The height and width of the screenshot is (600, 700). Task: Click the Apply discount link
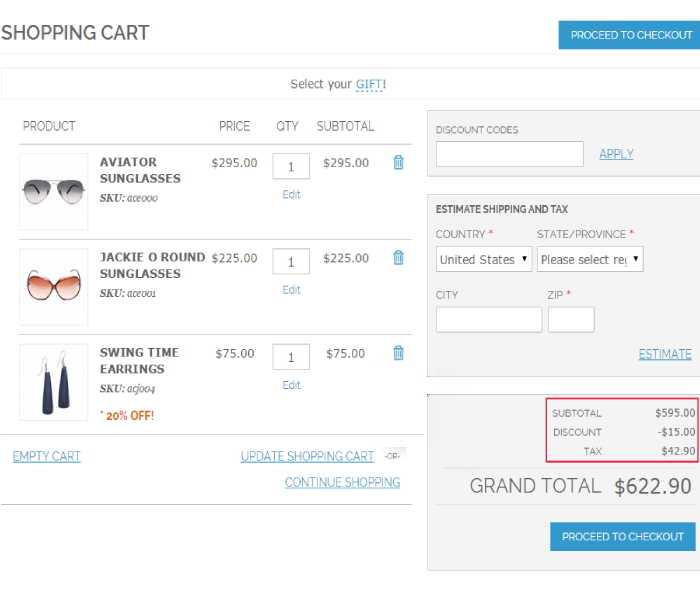point(616,154)
